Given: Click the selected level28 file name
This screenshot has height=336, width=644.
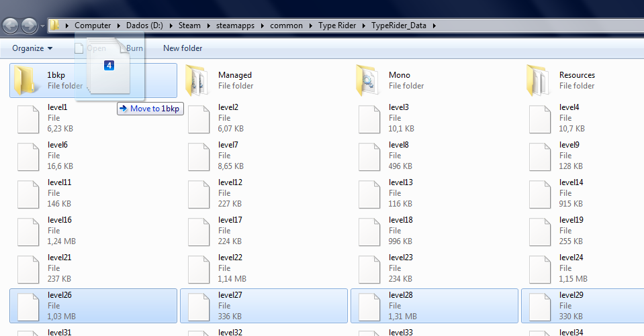Looking at the screenshot, I should tap(401, 295).
